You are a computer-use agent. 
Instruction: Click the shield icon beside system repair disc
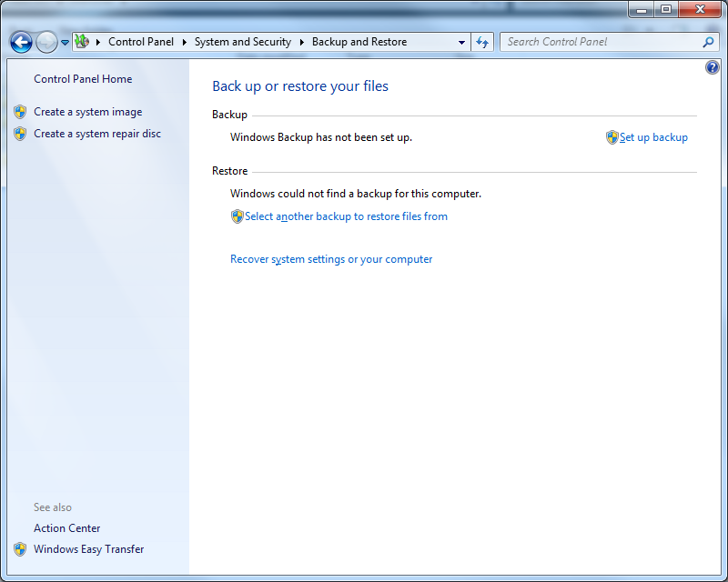coord(20,134)
